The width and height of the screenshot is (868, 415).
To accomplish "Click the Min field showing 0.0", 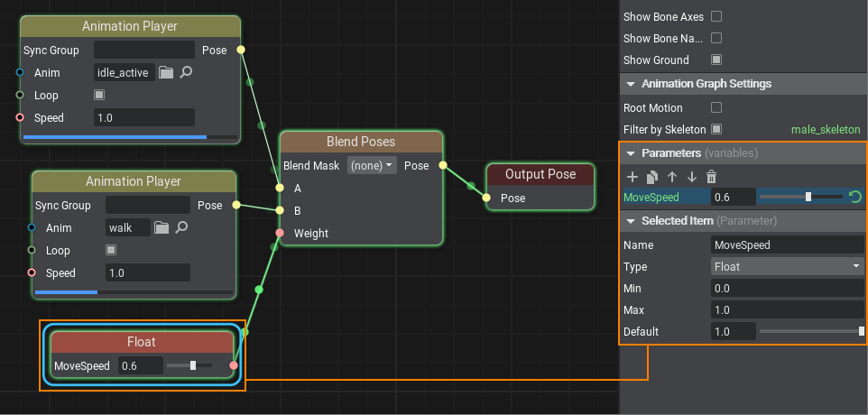I will click(787, 289).
